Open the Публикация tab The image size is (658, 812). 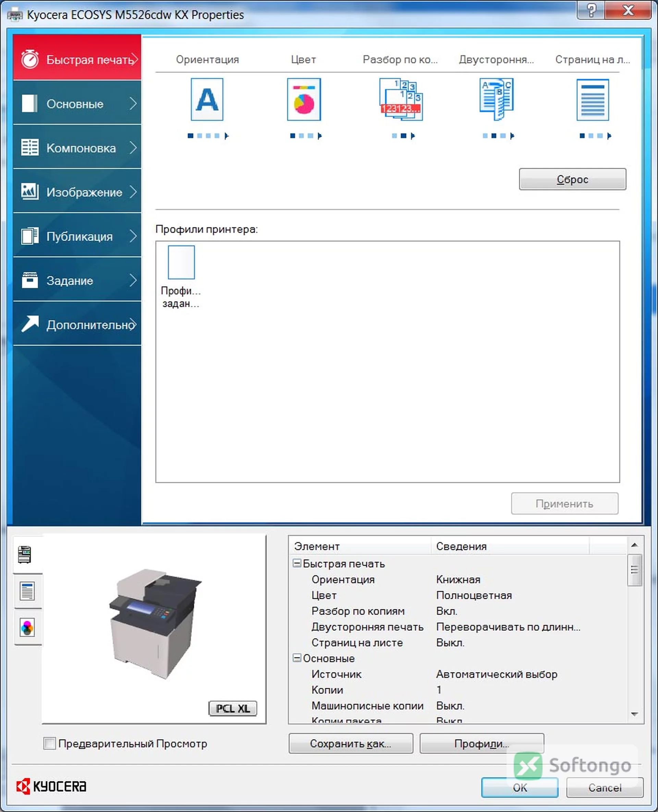pos(77,236)
